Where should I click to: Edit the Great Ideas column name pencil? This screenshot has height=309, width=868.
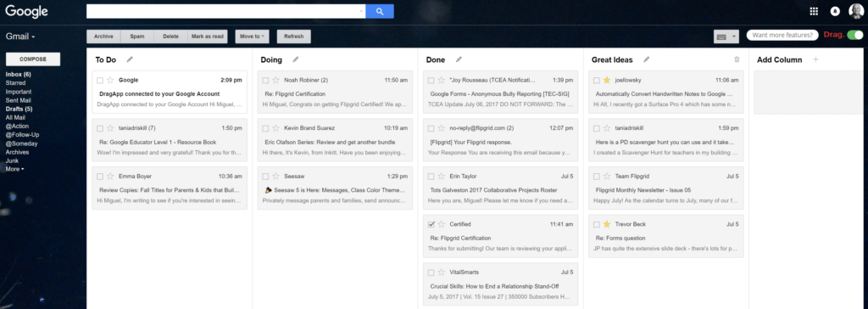pos(647,59)
